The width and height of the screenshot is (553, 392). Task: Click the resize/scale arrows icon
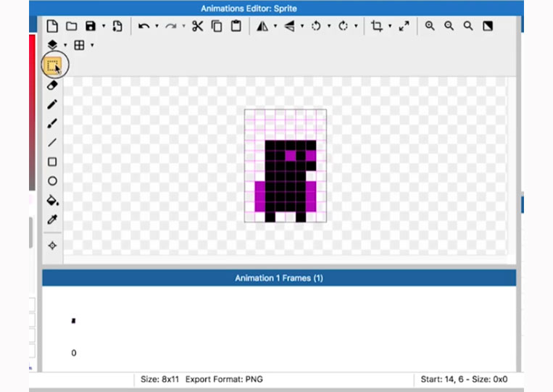pyautogui.click(x=404, y=26)
